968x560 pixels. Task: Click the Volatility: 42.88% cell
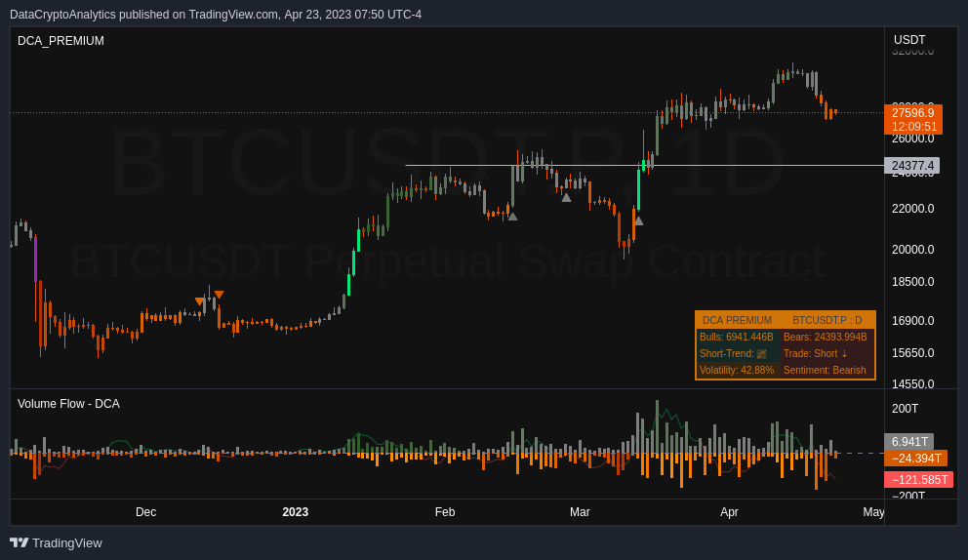737,370
